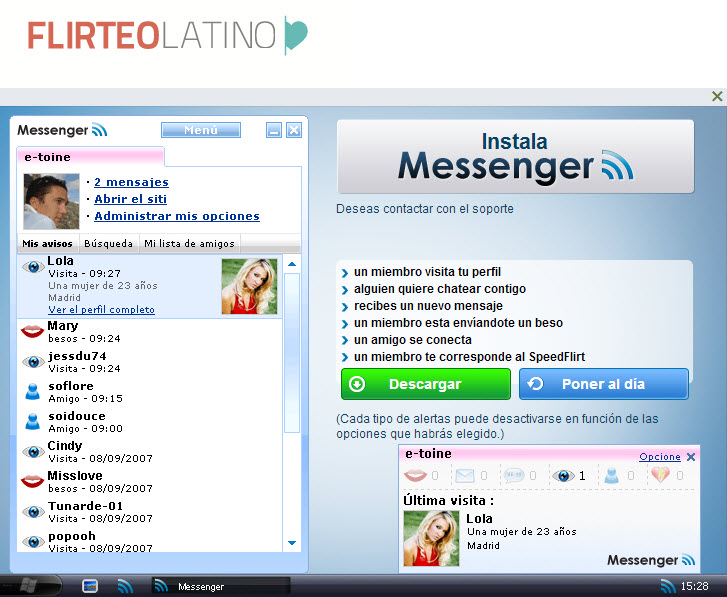This screenshot has width=727, height=597.
Task: Open Administrar mis opciones link
Action: (177, 216)
